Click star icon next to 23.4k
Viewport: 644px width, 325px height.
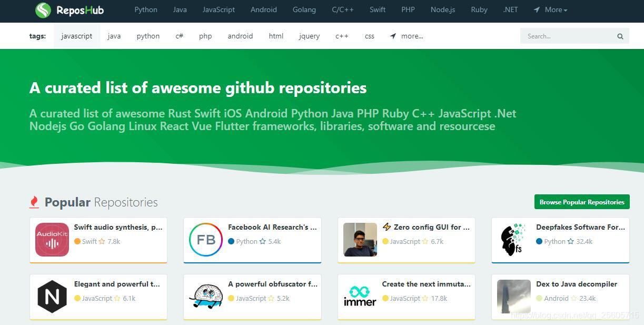coord(574,298)
